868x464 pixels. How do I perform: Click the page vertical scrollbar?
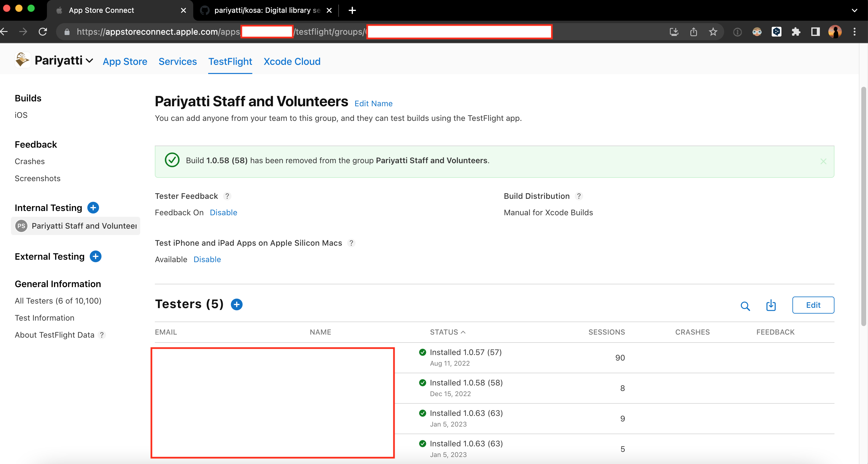pos(864,206)
